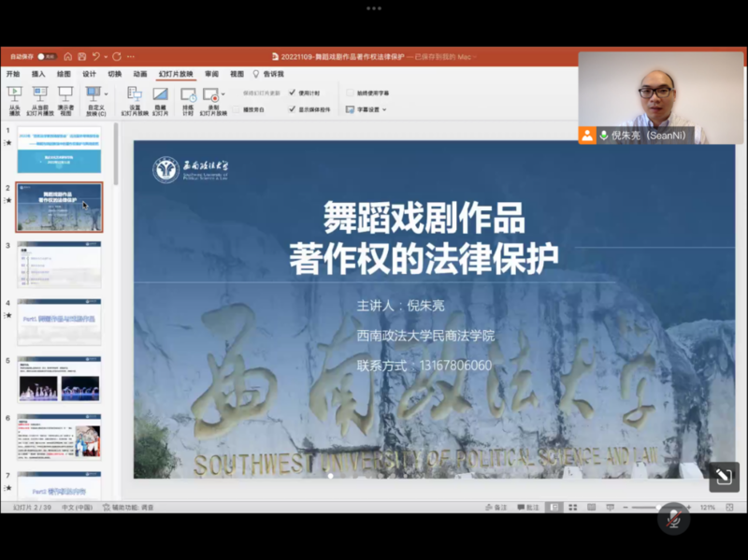Open the 字幕设置 dropdown arrow
This screenshot has height=560, width=748.
(x=384, y=109)
